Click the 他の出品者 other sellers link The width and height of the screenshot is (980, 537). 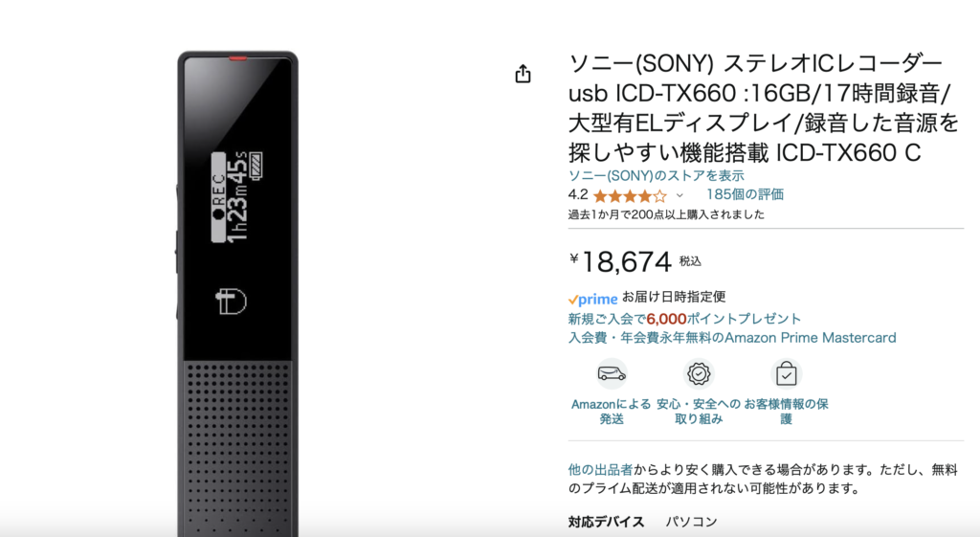click(600, 469)
